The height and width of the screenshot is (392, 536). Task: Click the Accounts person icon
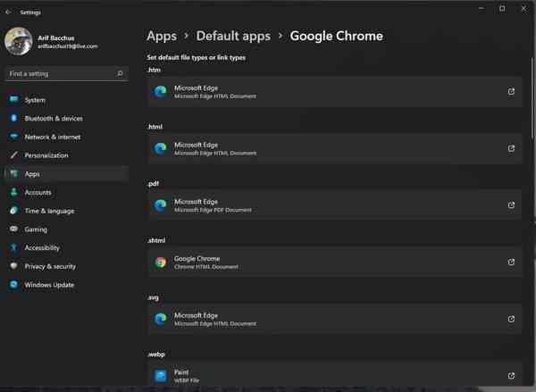(13, 192)
